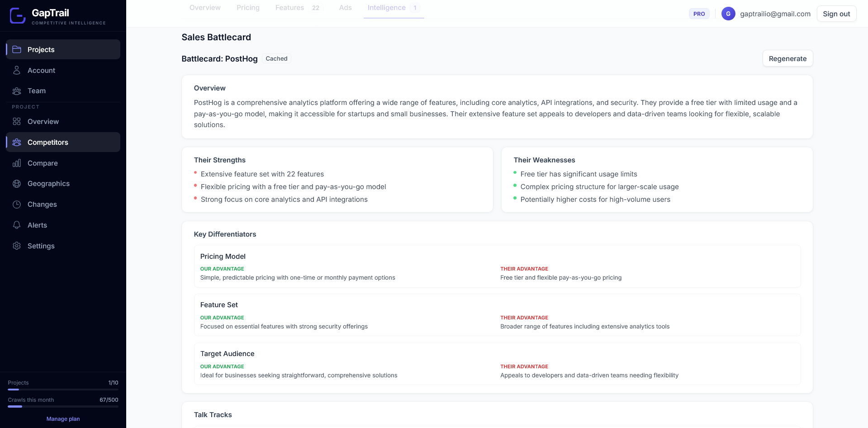The height and width of the screenshot is (428, 868).
Task: Navigate to Geographics
Action: [x=63, y=184]
